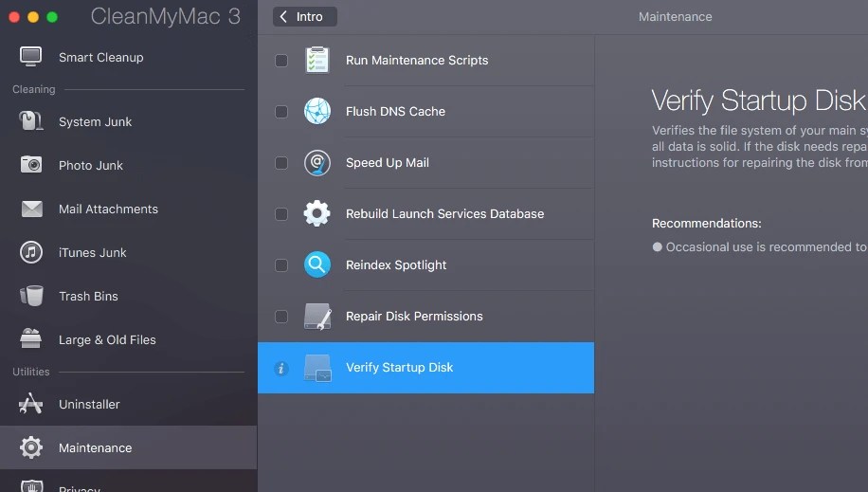868x492 pixels.
Task: Select Rebuild Launch Services Database task
Action: click(425, 214)
